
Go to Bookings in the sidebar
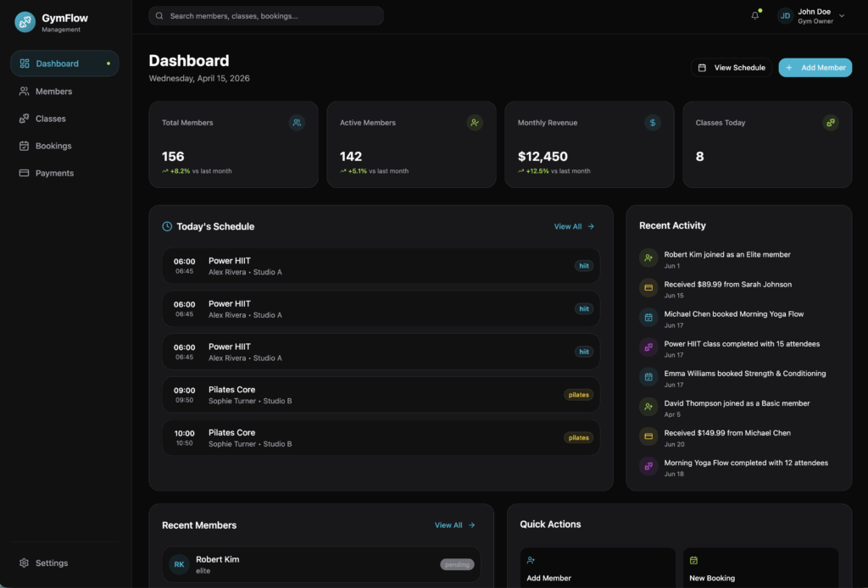pyautogui.click(x=53, y=146)
